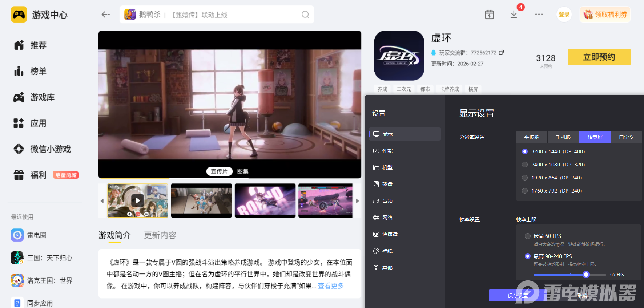
Task: Click the 165 FPS frame rate slider handle
Action: [586, 275]
